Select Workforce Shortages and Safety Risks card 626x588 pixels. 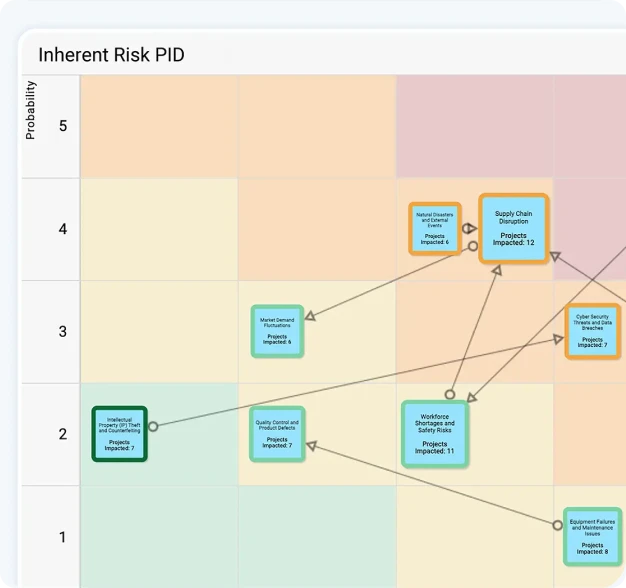pos(435,434)
